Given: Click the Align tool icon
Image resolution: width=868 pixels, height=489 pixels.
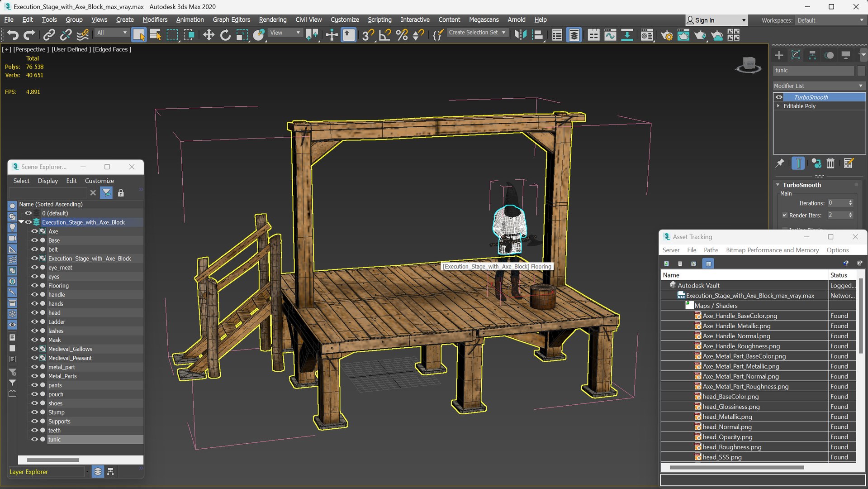Looking at the screenshot, I should 537,35.
